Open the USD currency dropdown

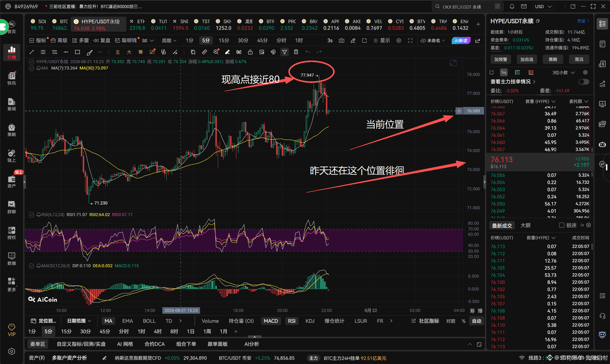(543, 6)
